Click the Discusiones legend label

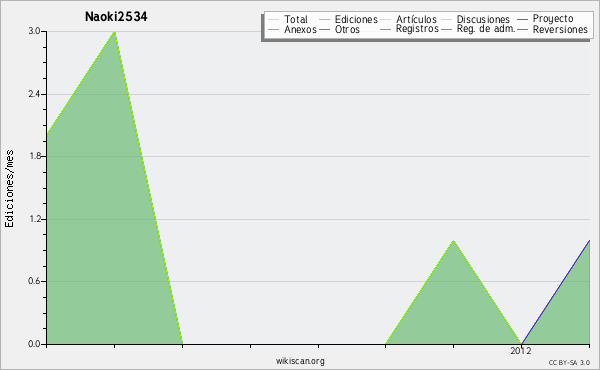coord(483,19)
